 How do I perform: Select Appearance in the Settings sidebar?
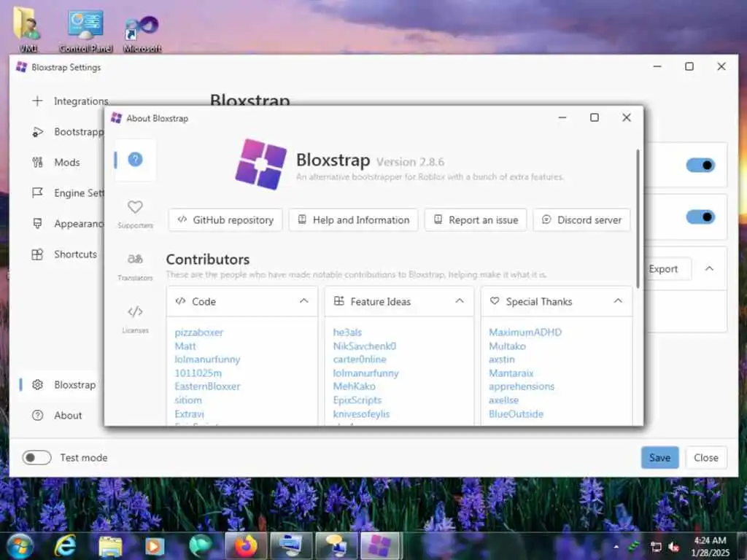(68, 224)
